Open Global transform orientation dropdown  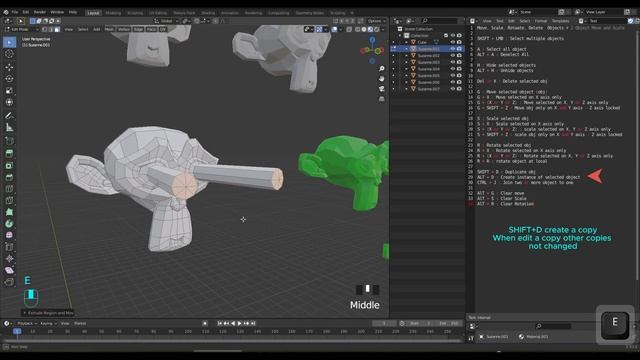[167, 21]
